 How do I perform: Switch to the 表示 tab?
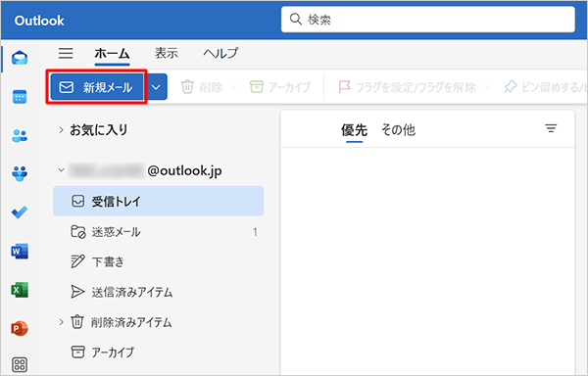pos(167,53)
